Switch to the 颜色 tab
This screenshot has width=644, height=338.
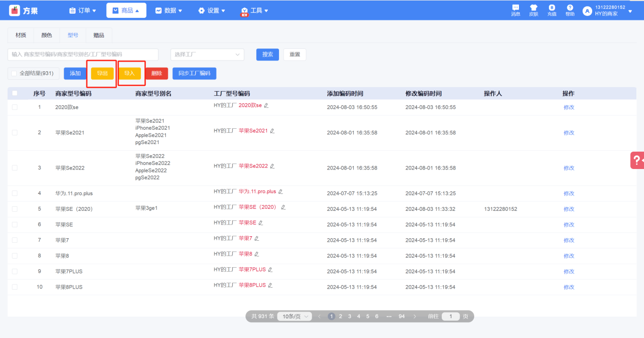tap(47, 35)
